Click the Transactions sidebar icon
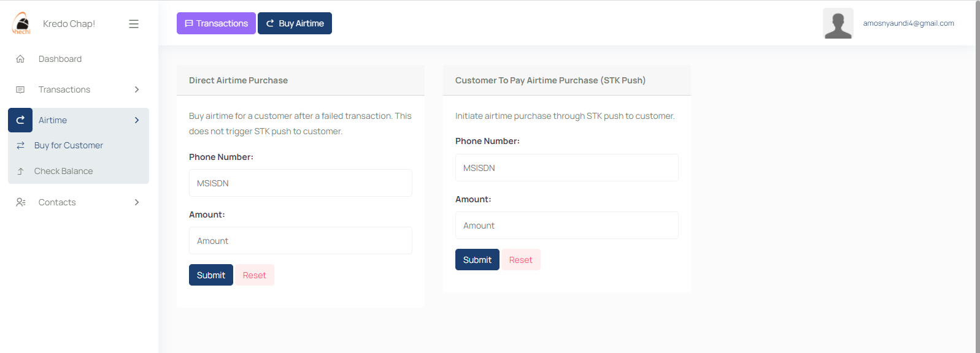980x353 pixels. [20, 89]
